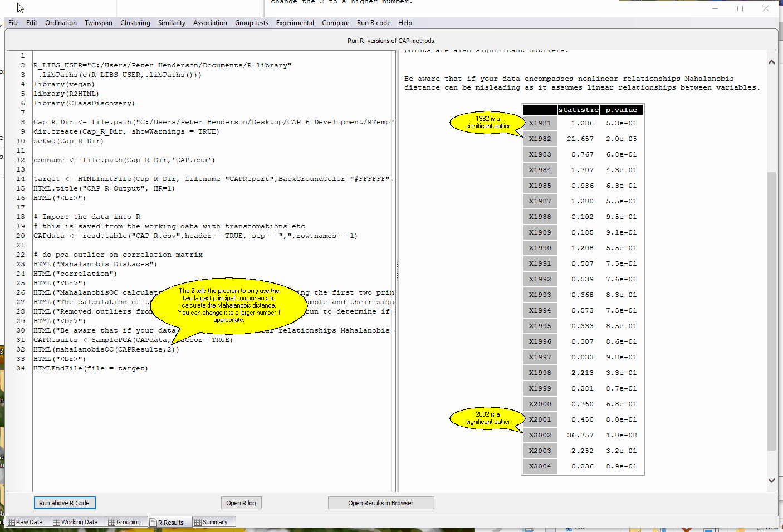This screenshot has width=783, height=532.
Task: Click code line library(R2HTML)
Action: [66, 94]
